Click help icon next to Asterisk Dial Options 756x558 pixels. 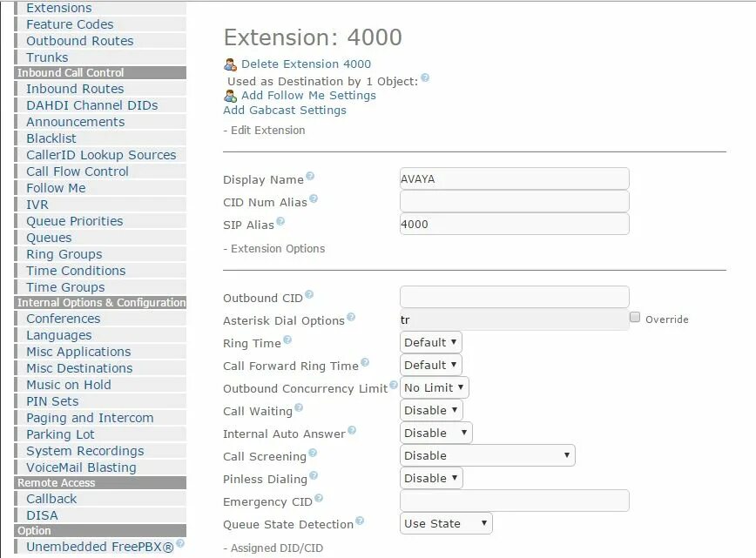pyautogui.click(x=351, y=317)
